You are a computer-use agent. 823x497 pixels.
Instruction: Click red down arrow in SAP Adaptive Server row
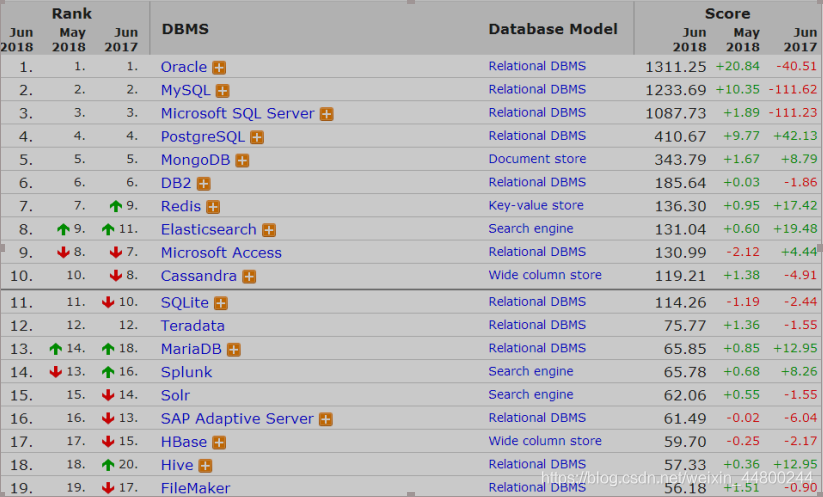click(x=108, y=418)
